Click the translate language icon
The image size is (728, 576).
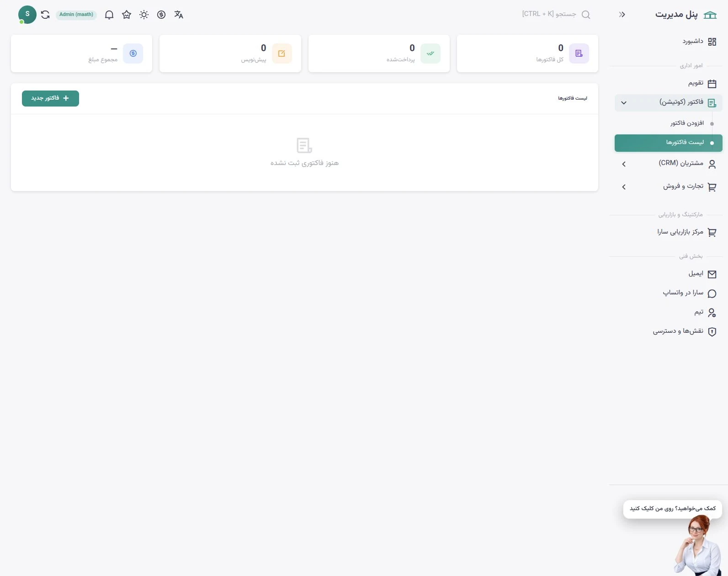(179, 15)
